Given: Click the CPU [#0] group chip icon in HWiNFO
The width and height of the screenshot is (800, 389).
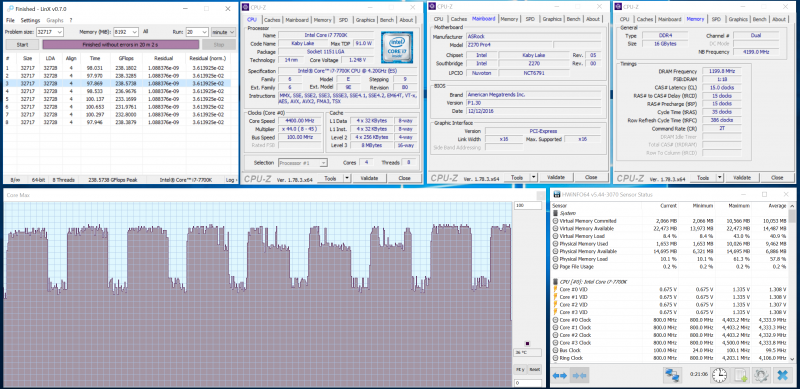Looking at the screenshot, I should pyautogui.click(x=556, y=281).
